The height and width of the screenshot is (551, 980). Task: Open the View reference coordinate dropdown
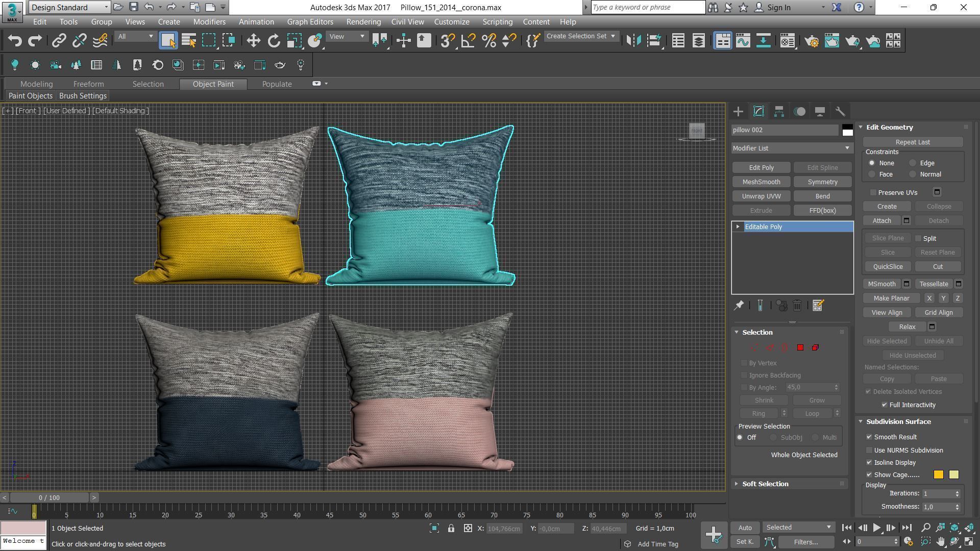(x=347, y=37)
